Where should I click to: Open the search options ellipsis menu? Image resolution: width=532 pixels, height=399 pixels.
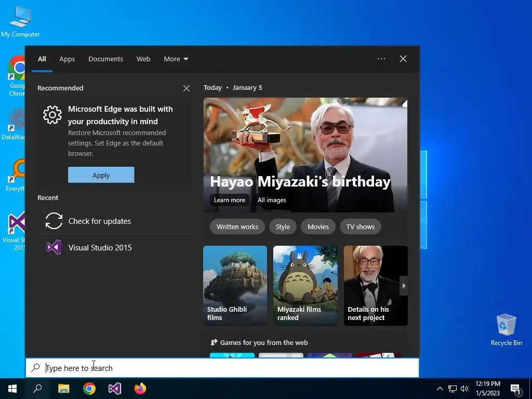tap(381, 59)
